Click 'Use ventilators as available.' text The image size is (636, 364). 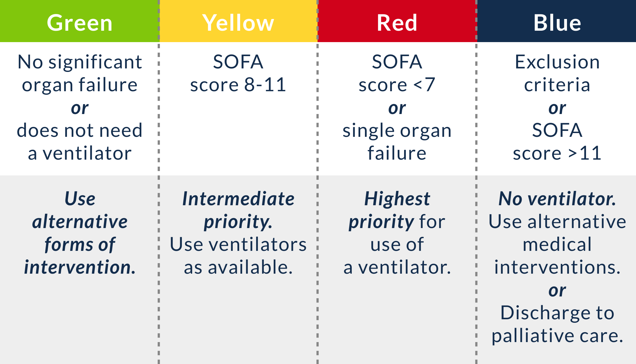tap(238, 256)
